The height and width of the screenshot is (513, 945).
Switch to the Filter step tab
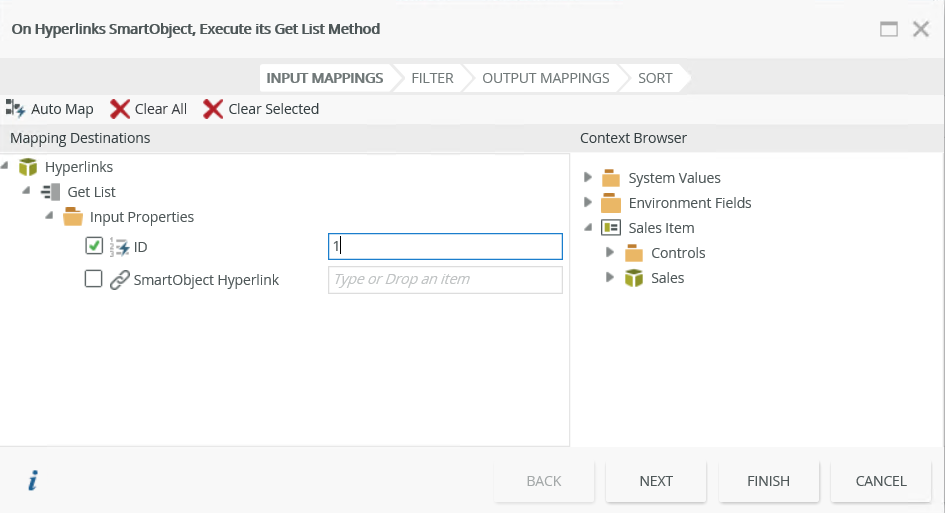[x=432, y=78]
